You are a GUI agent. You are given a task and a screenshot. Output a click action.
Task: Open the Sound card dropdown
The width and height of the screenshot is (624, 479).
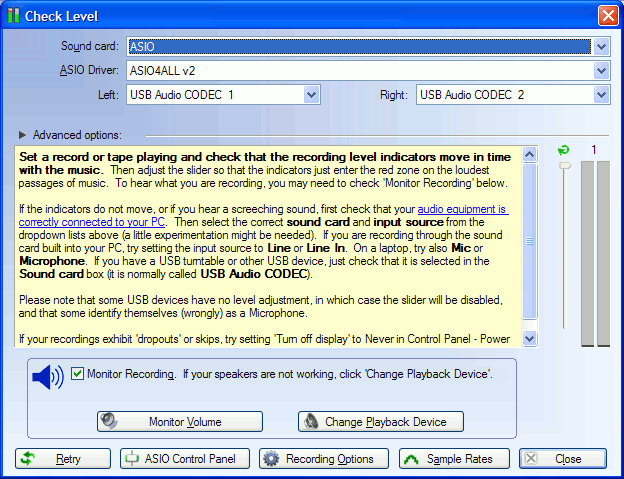click(x=601, y=47)
